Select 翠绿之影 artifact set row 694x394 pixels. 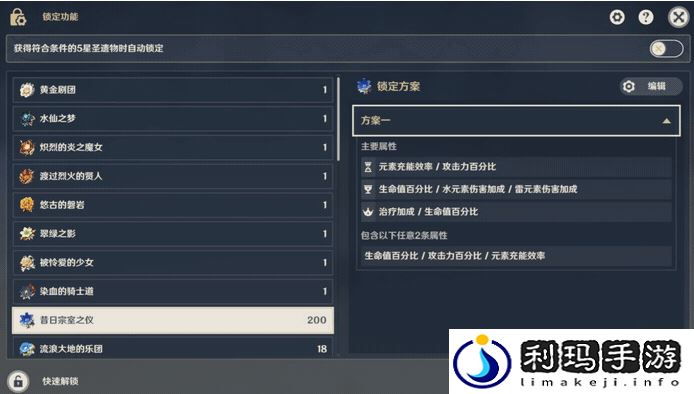[x=173, y=234]
